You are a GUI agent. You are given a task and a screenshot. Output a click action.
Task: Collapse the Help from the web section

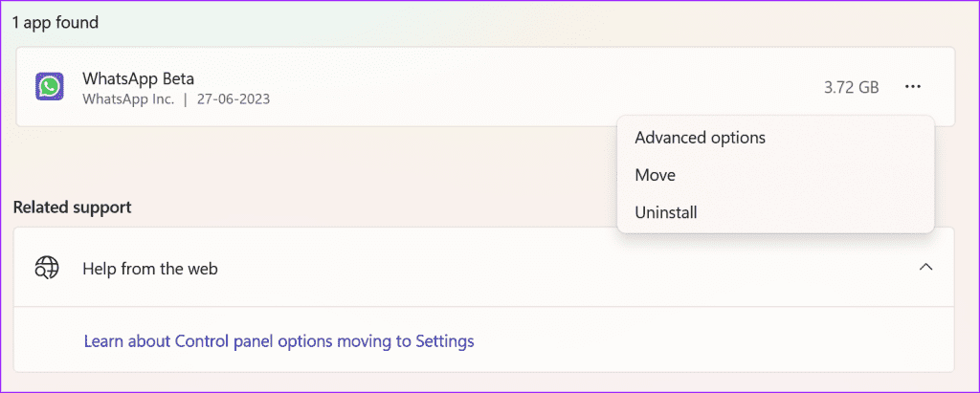(925, 268)
